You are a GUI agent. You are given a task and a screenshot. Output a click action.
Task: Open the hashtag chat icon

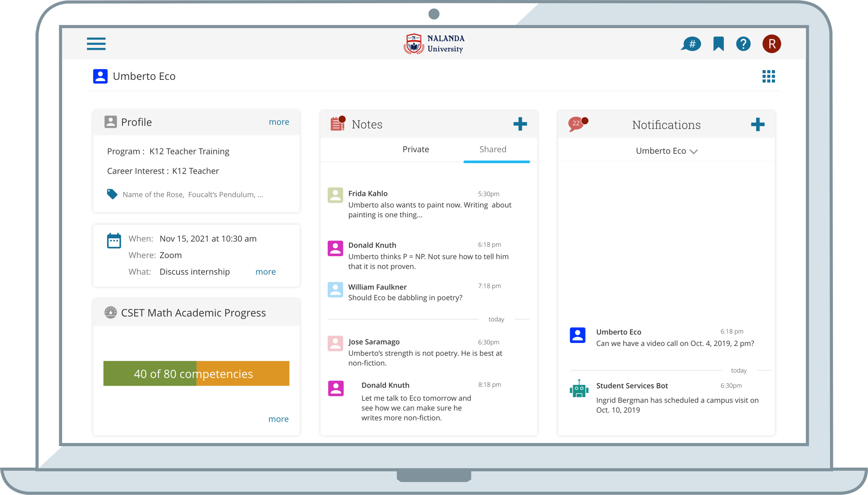(691, 44)
